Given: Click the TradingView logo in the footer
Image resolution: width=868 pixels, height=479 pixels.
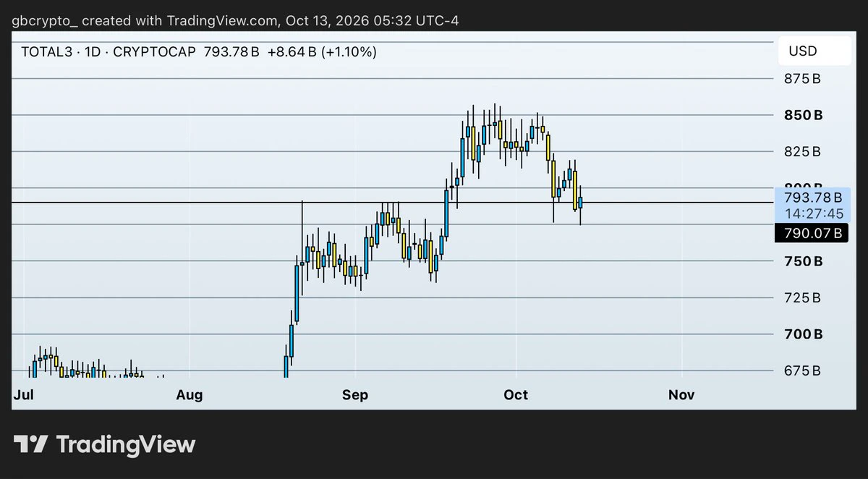Looking at the screenshot, I should pos(104,444).
